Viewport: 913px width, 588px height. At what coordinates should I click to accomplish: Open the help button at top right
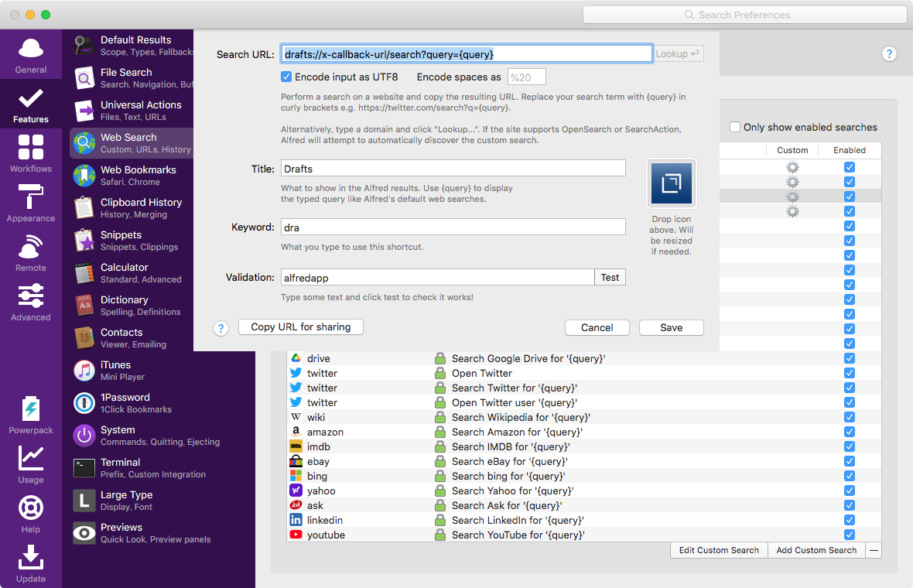click(888, 54)
